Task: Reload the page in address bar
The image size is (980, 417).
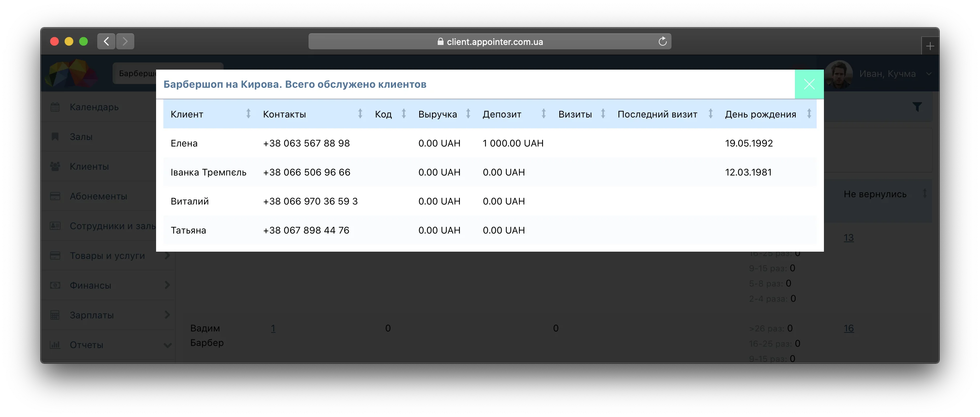Action: tap(662, 41)
